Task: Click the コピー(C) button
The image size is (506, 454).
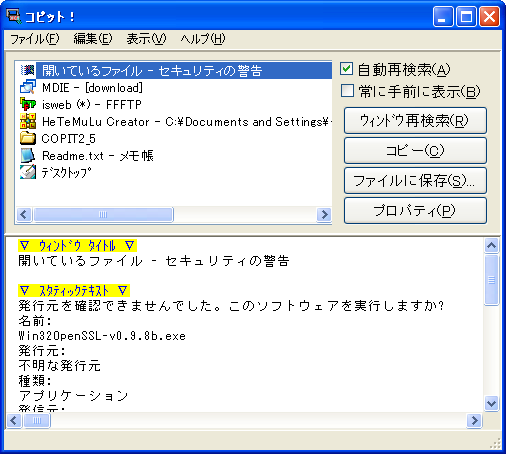Action: point(415,151)
